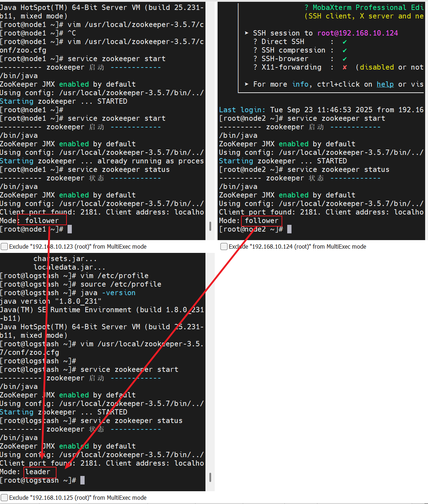Grab the logstash terminal scrollbar thumb
The height and width of the screenshot is (504, 428).
point(210,477)
